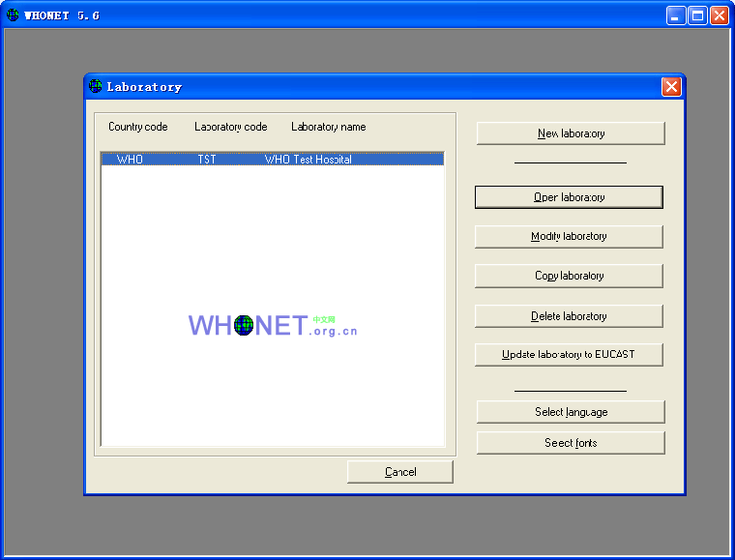Click the WHONET 5.6 title bar globe icon
This screenshot has width=735, height=560.
pos(13,15)
